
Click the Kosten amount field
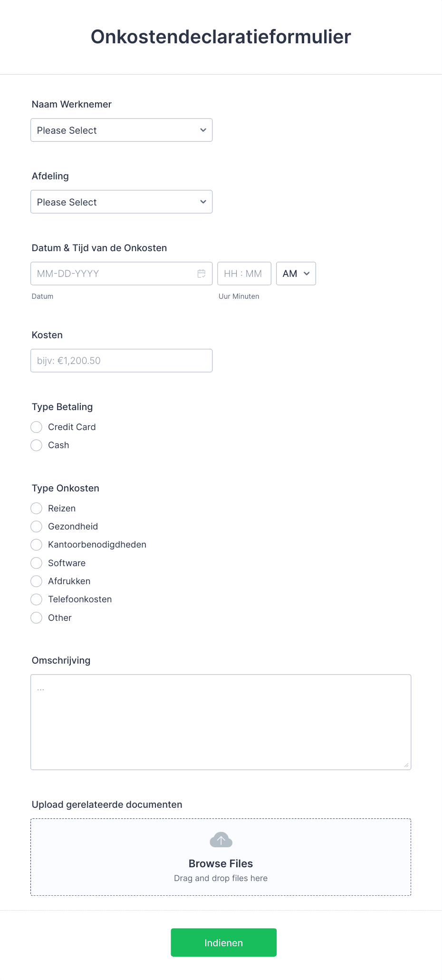pyautogui.click(x=121, y=360)
